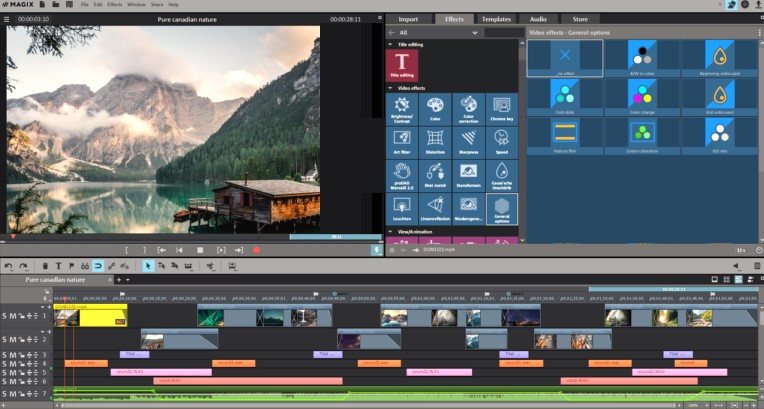Screen dimensions: 764x409
Task: Click the timeline horizontal scrollbar
Action: pos(368,405)
